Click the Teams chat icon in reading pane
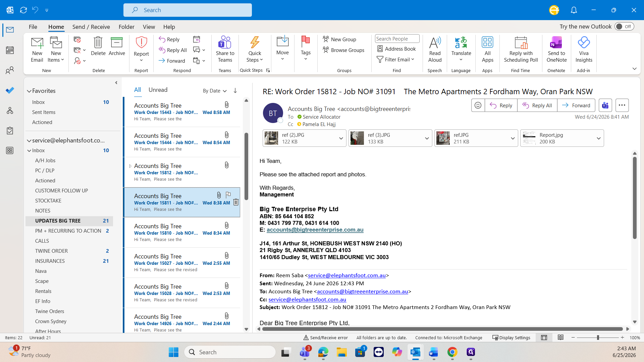644x362 pixels. point(605,105)
